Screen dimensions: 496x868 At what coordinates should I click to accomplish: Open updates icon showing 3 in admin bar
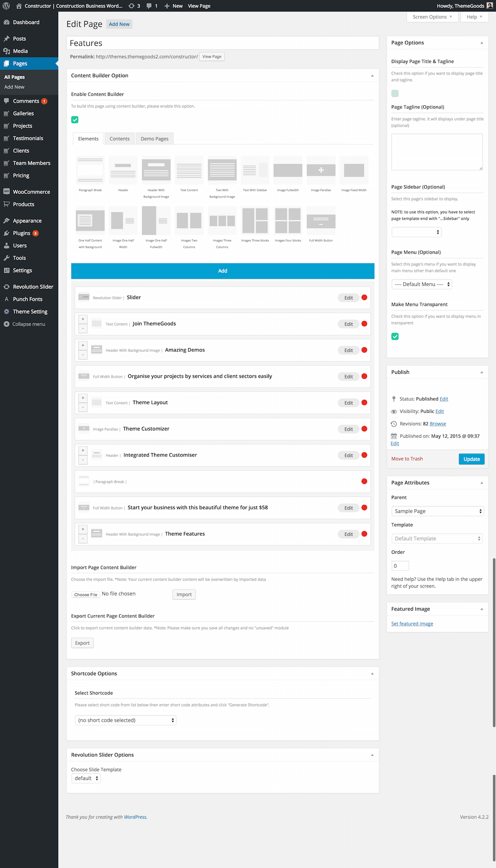(x=134, y=6)
